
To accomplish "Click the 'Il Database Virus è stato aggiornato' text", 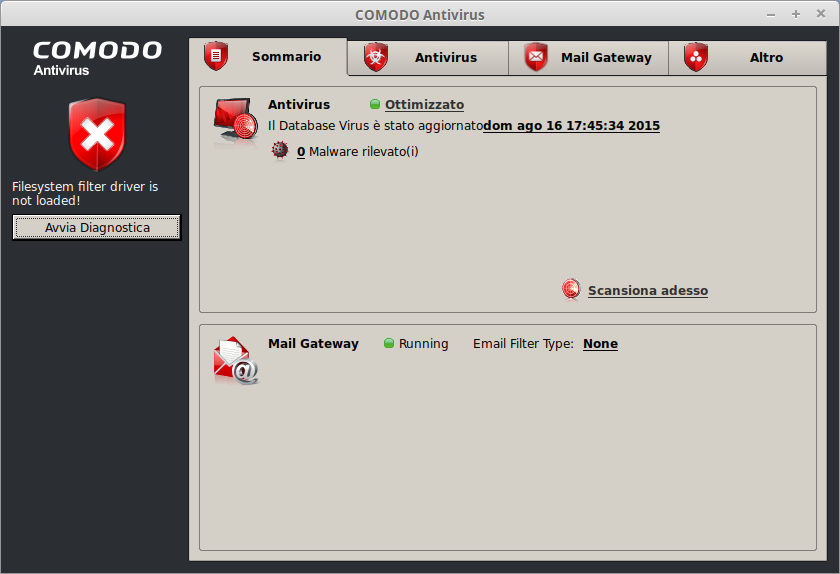I will [x=376, y=125].
